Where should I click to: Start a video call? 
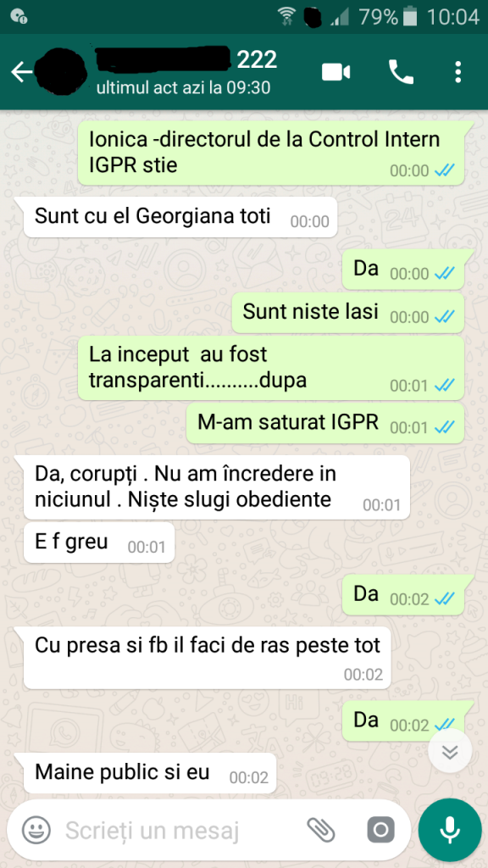pos(335,73)
